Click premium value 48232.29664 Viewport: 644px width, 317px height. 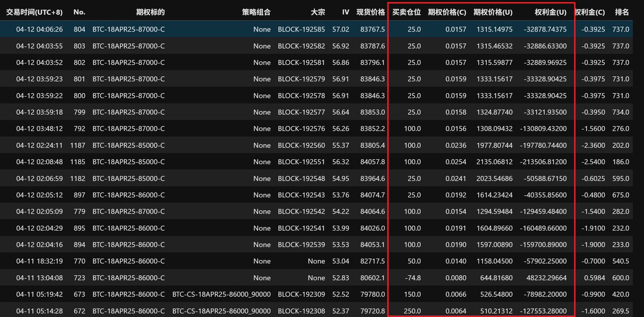[x=546, y=278]
